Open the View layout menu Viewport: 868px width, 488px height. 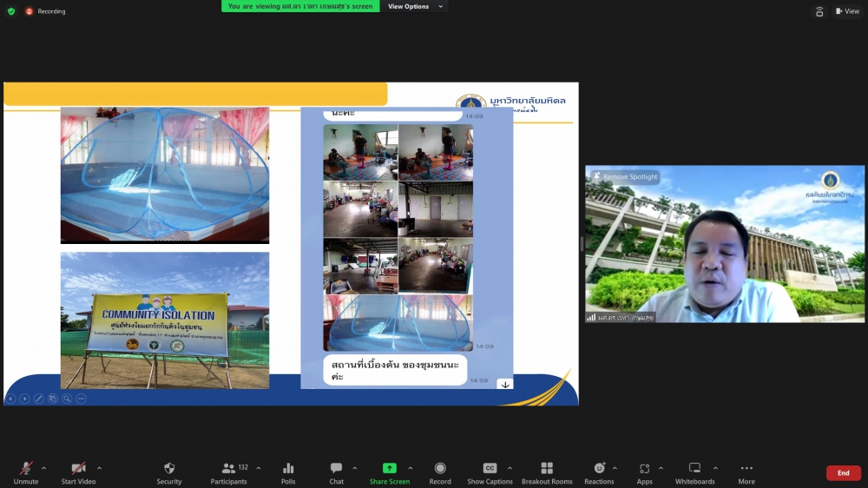[x=847, y=11]
